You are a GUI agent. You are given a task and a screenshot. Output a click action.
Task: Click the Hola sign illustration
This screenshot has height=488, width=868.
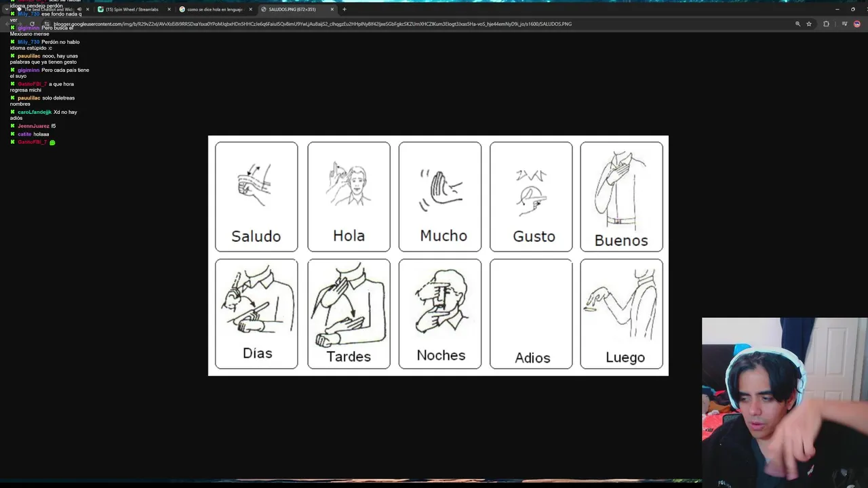point(349,184)
